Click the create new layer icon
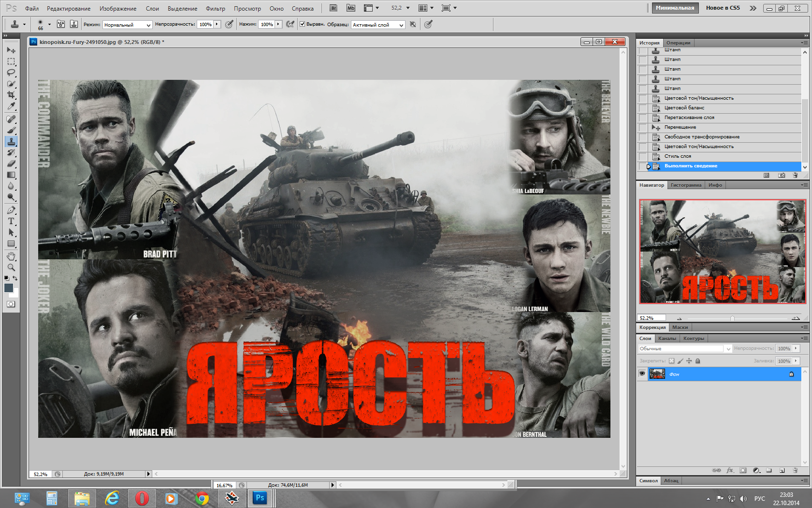Screen dimensions: 812x508 click(782, 470)
